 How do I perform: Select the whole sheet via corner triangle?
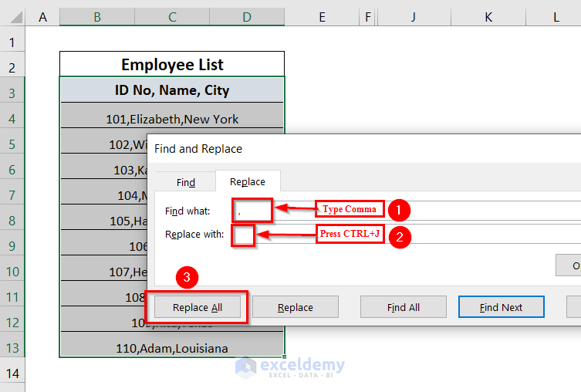click(x=16, y=17)
